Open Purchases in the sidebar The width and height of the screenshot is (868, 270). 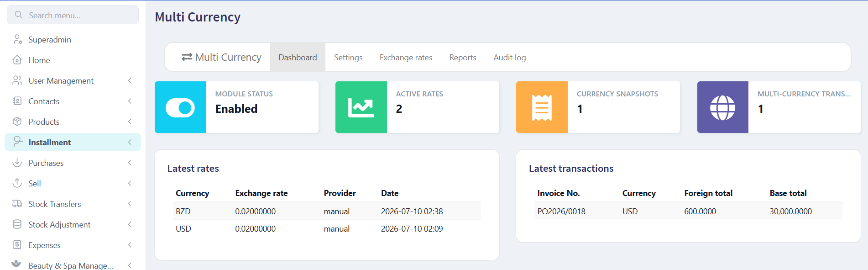point(73,163)
